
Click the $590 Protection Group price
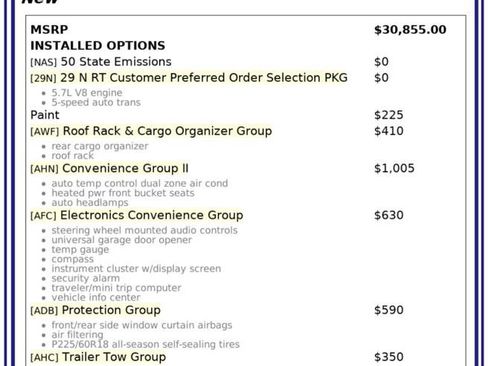pyautogui.click(x=389, y=310)
